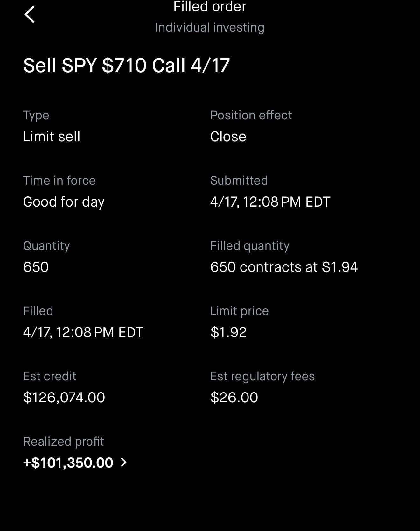
Task: Tap the 'Est regulatory fees' label
Action: pyautogui.click(x=262, y=376)
